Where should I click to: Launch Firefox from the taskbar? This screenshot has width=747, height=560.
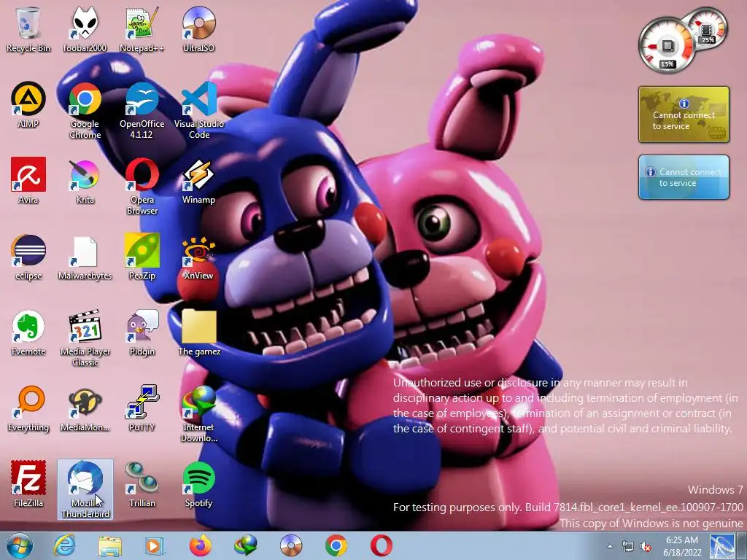(200, 545)
